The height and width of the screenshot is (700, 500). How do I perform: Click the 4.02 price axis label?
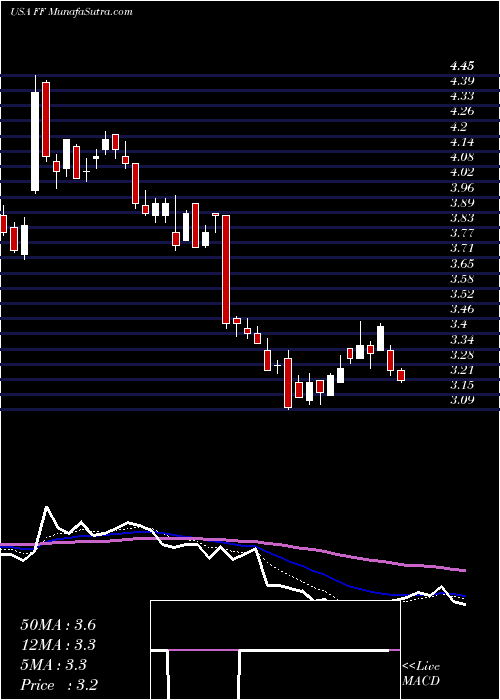[462, 172]
